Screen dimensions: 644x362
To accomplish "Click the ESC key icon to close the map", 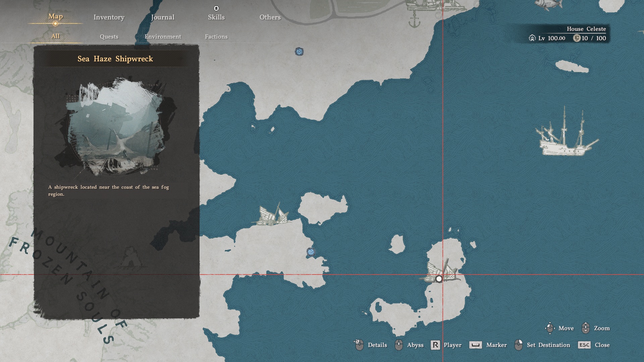I will [584, 345].
